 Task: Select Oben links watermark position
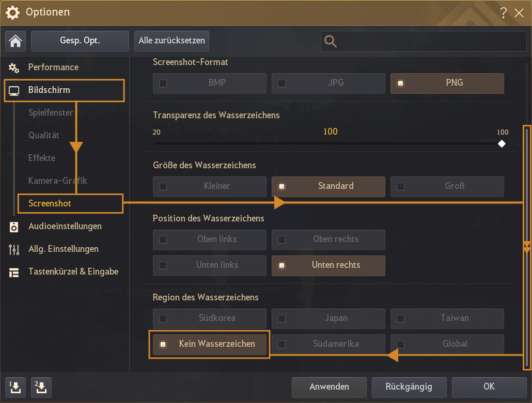(209, 239)
